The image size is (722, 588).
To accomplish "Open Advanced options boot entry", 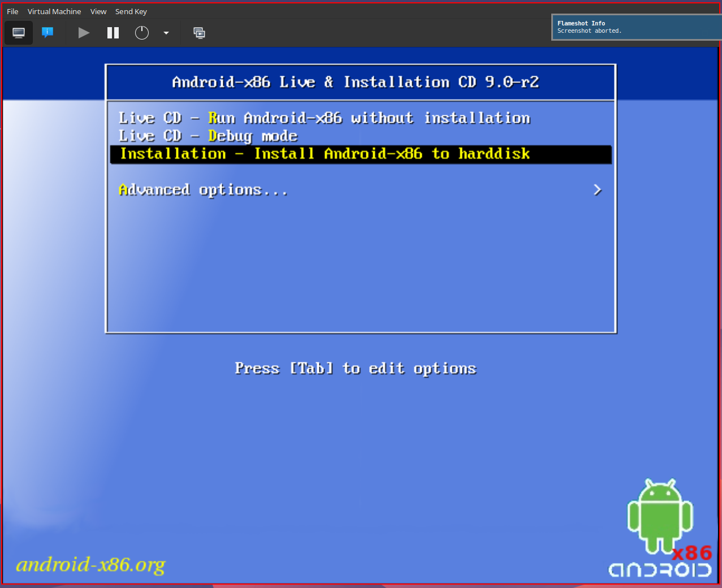I will tap(203, 190).
